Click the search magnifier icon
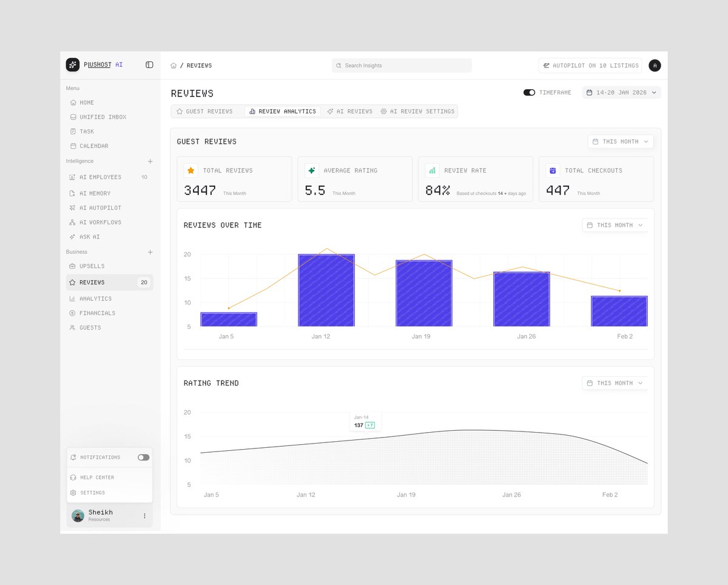 click(x=339, y=66)
